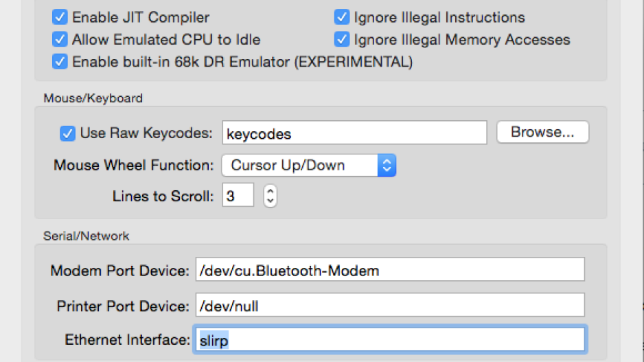Disable the Enable JIT Compiler checkbox
Screen dimensions: 644x362
pos(60,17)
